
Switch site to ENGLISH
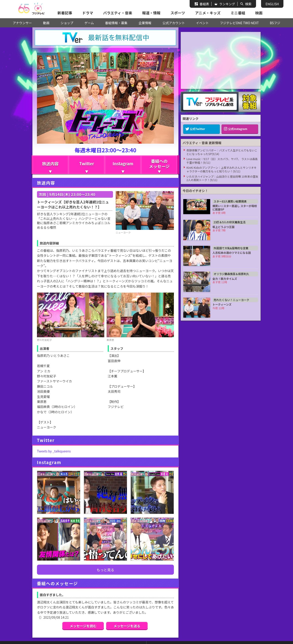tap(272, 4)
